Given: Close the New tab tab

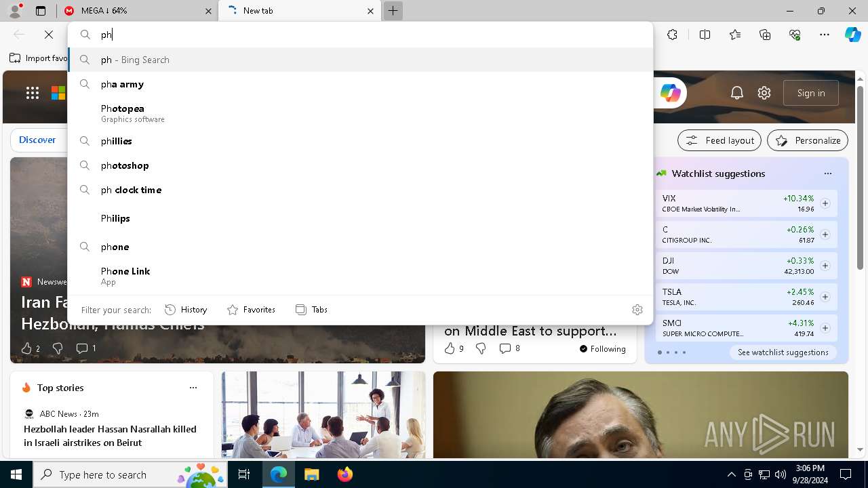Looking at the screenshot, I should (370, 11).
